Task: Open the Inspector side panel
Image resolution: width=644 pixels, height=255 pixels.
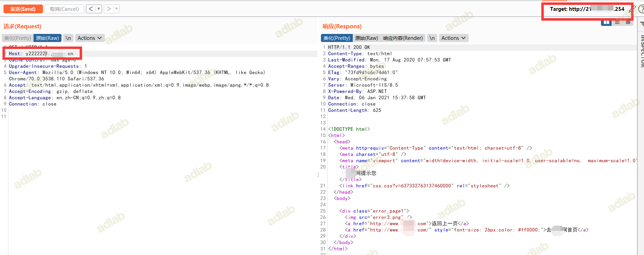Action: coord(642,51)
